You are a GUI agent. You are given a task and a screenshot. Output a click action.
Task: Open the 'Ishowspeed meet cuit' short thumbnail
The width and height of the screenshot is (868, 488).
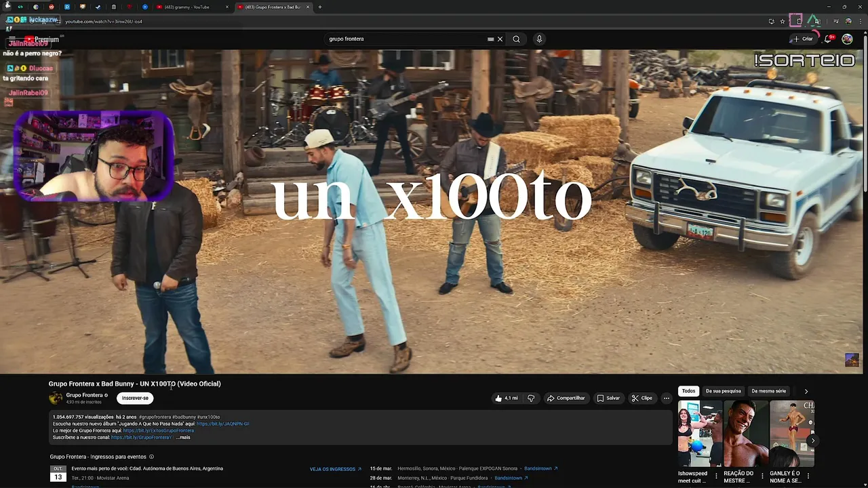(698, 434)
